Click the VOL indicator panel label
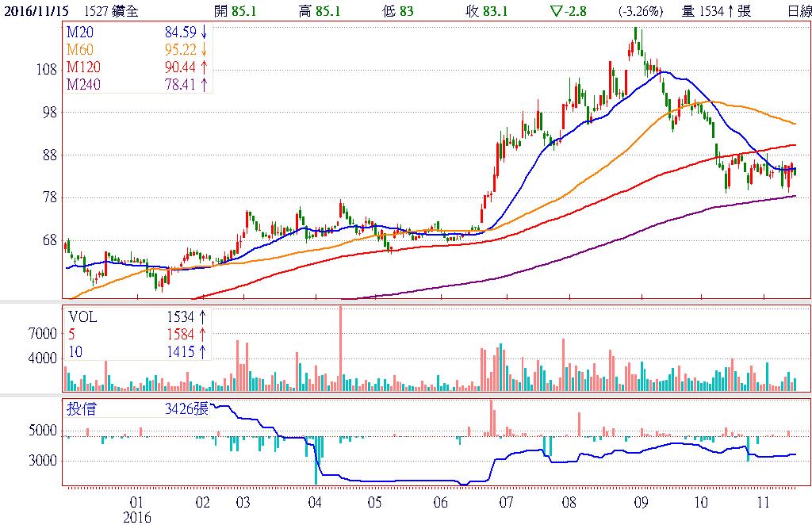 tap(82, 316)
